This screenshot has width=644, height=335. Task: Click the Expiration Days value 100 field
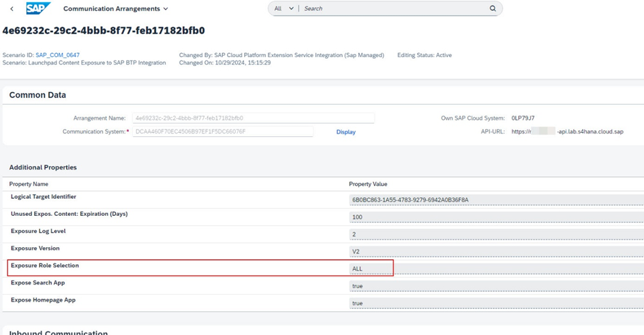tap(495, 217)
